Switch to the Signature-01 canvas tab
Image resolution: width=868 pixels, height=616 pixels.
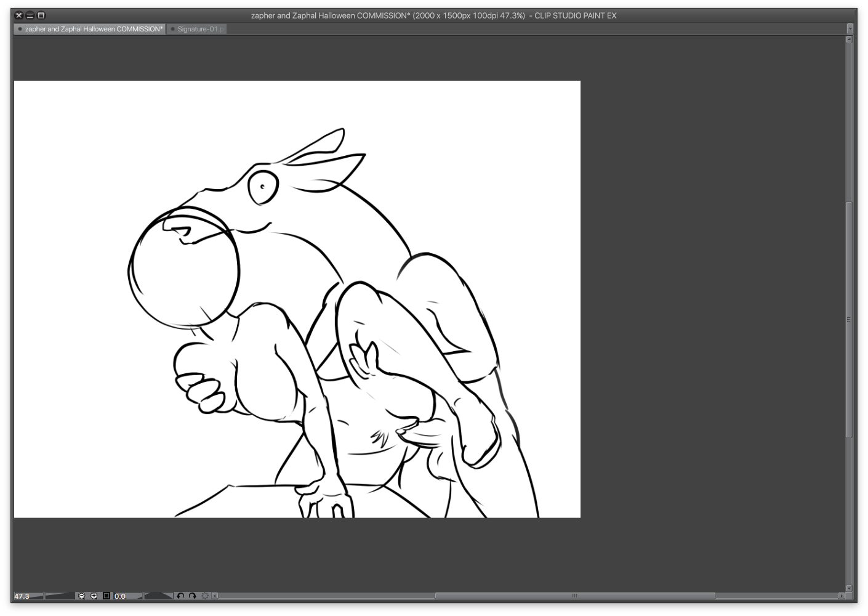click(198, 29)
